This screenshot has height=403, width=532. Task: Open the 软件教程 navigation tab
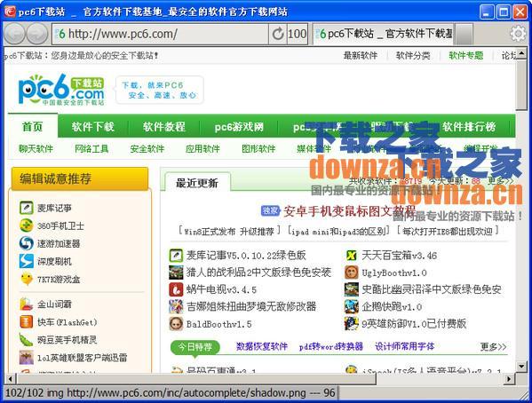coord(164,127)
